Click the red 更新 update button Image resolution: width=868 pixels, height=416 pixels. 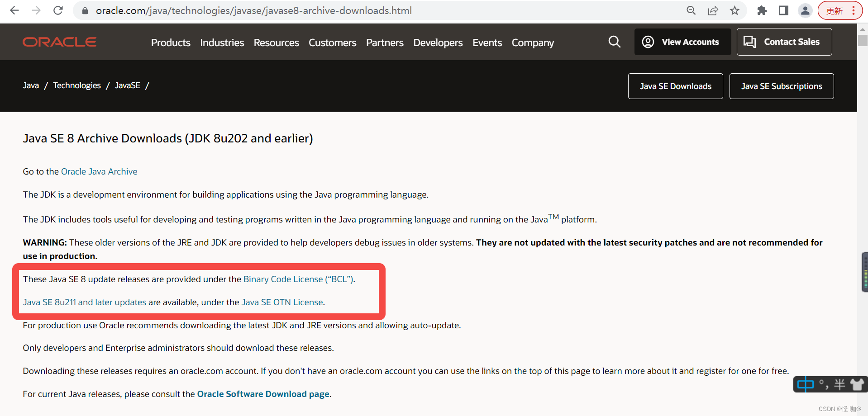pyautogui.click(x=834, y=11)
